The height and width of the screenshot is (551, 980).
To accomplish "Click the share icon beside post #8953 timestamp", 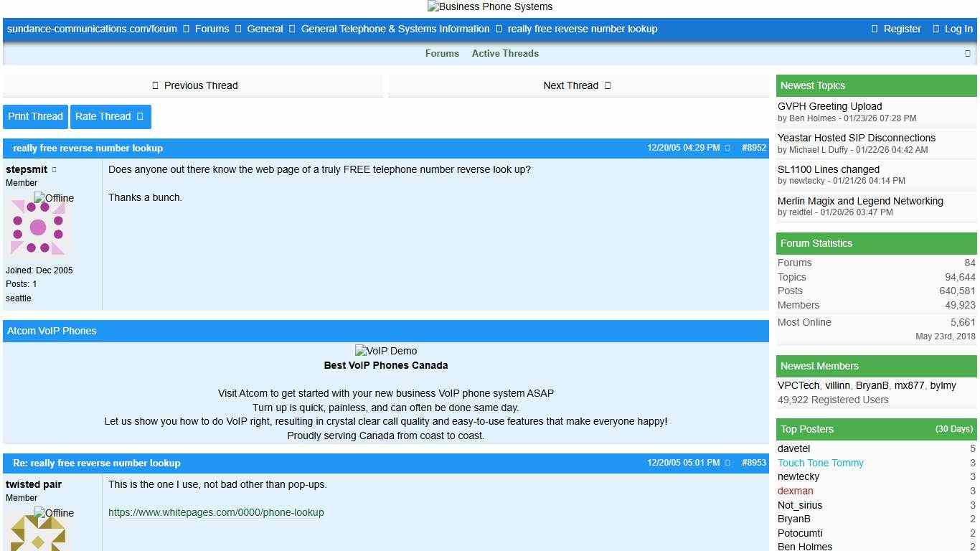I will pos(727,463).
